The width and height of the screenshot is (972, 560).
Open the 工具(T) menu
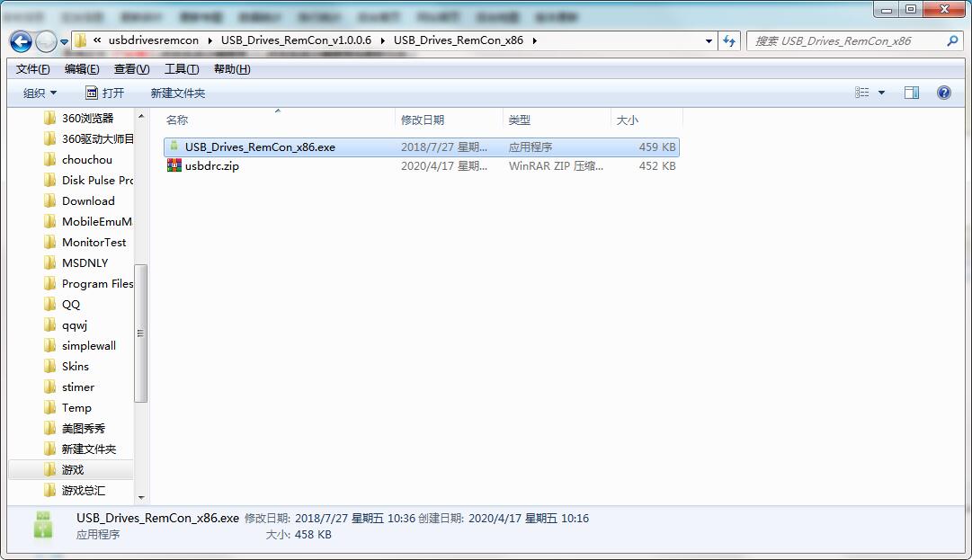[182, 68]
